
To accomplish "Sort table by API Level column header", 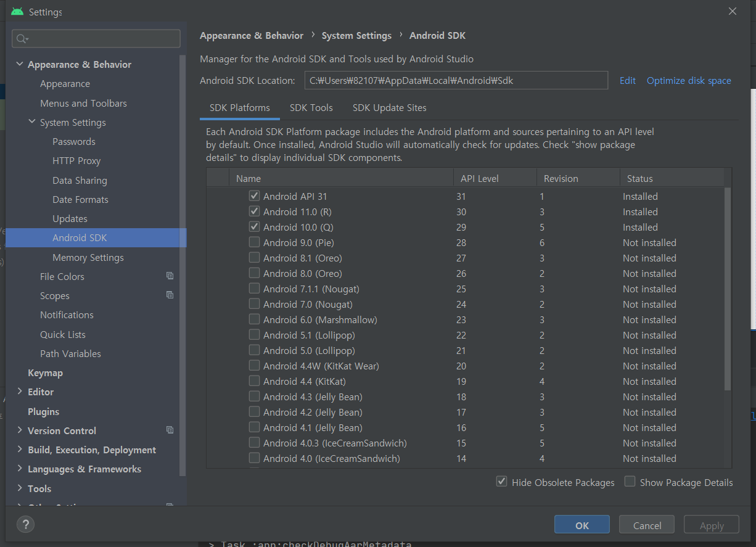I will 495,178.
